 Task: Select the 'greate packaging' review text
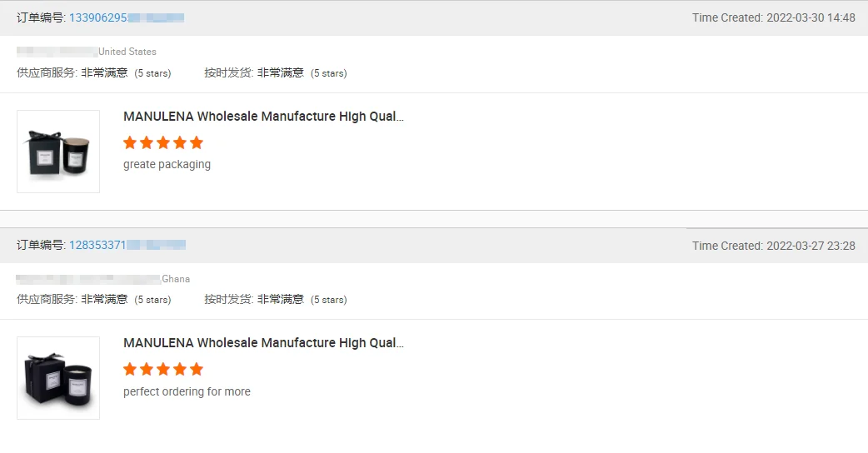pyautogui.click(x=167, y=165)
